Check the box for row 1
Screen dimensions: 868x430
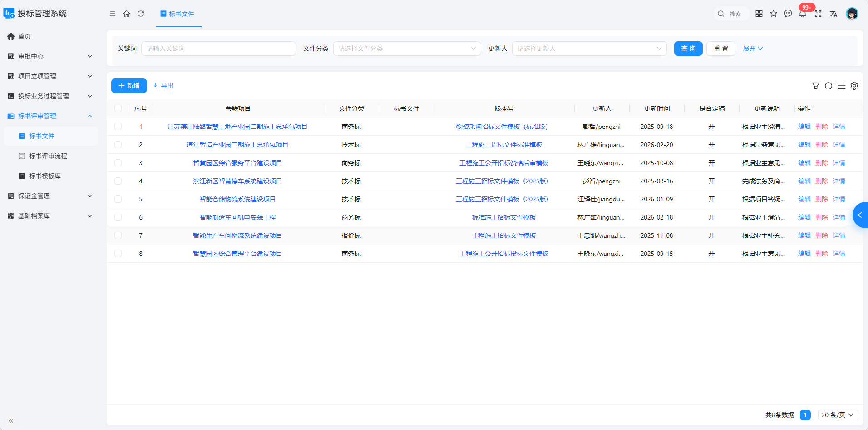point(118,127)
